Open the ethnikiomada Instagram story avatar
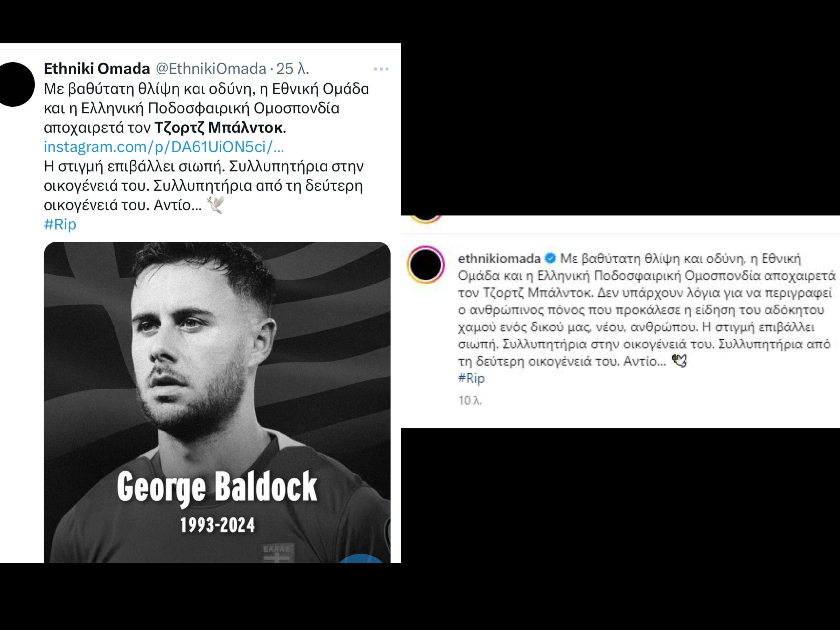The image size is (840, 630). (x=426, y=265)
